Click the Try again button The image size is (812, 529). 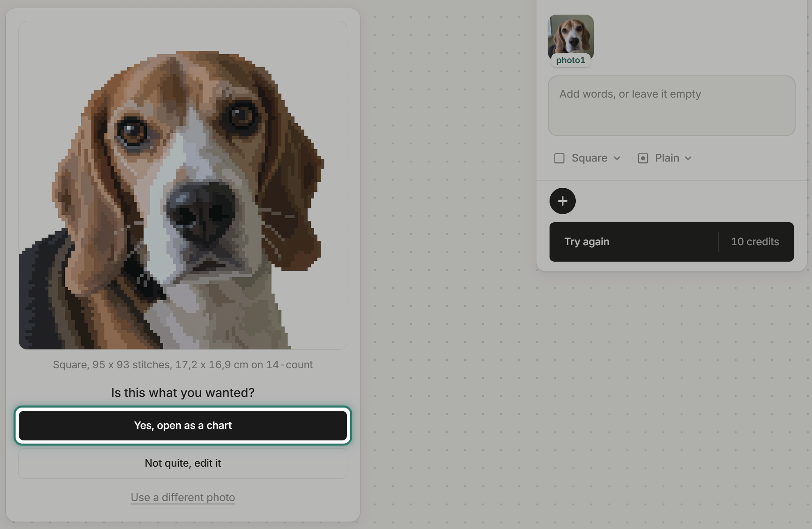[x=671, y=242]
